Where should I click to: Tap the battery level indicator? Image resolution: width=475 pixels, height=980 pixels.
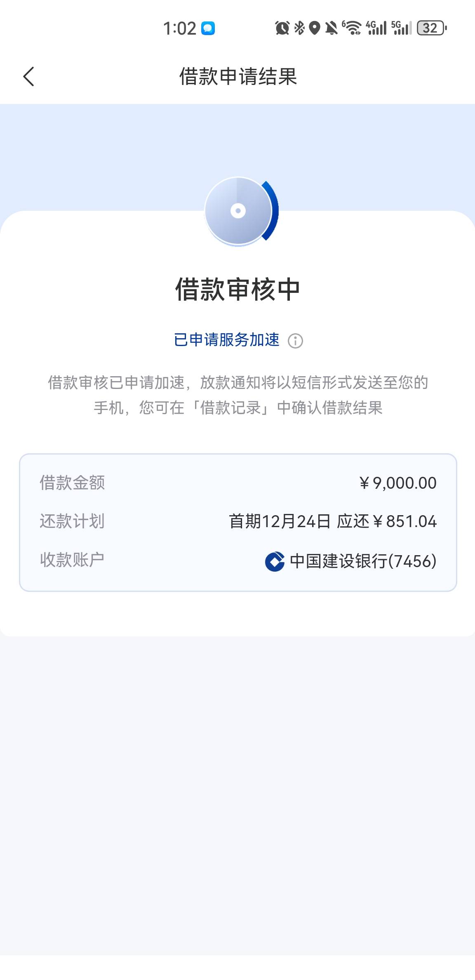click(431, 28)
